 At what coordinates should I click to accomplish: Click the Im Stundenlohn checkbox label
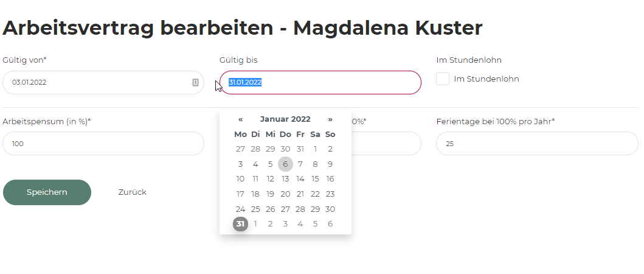point(486,79)
